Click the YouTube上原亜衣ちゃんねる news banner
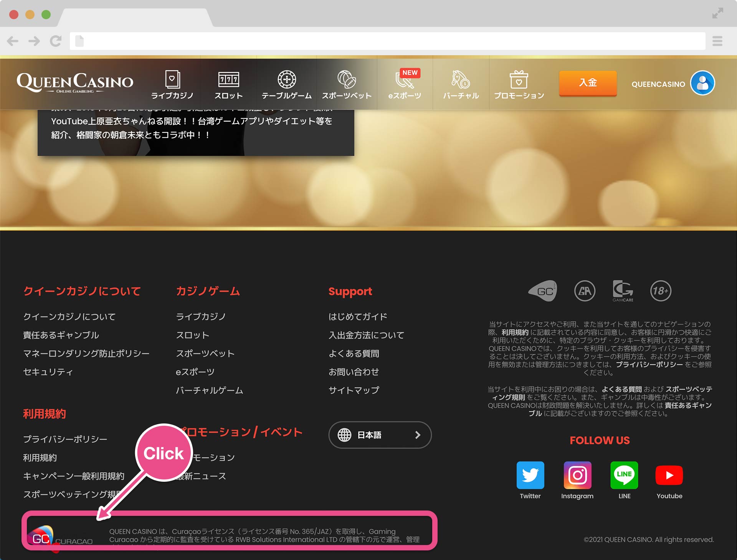This screenshot has width=737, height=560. click(x=196, y=132)
